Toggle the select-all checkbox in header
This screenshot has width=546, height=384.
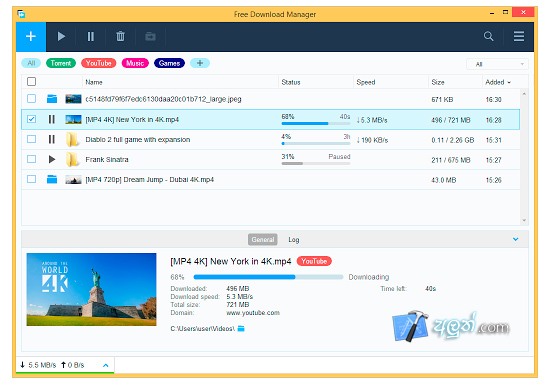(31, 81)
